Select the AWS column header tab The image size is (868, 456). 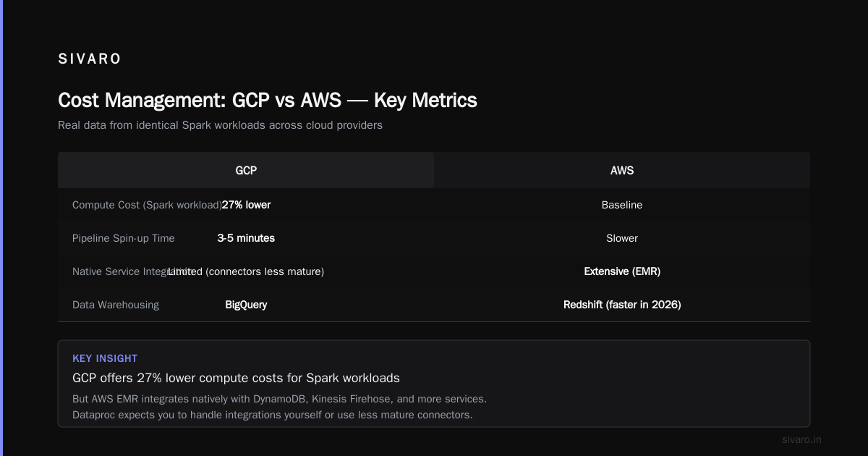pos(622,170)
